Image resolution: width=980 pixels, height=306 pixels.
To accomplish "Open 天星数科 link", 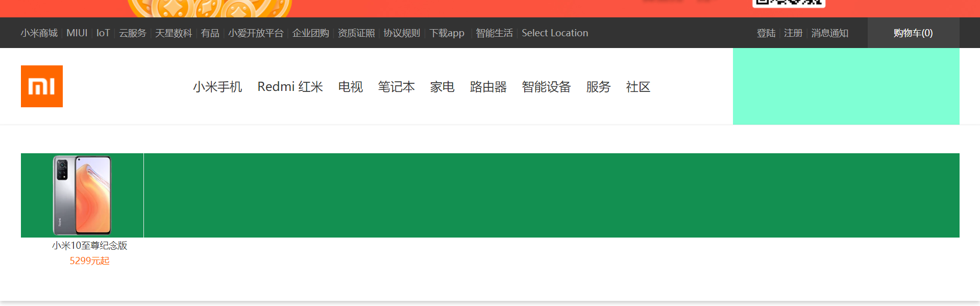I will tap(174, 33).
